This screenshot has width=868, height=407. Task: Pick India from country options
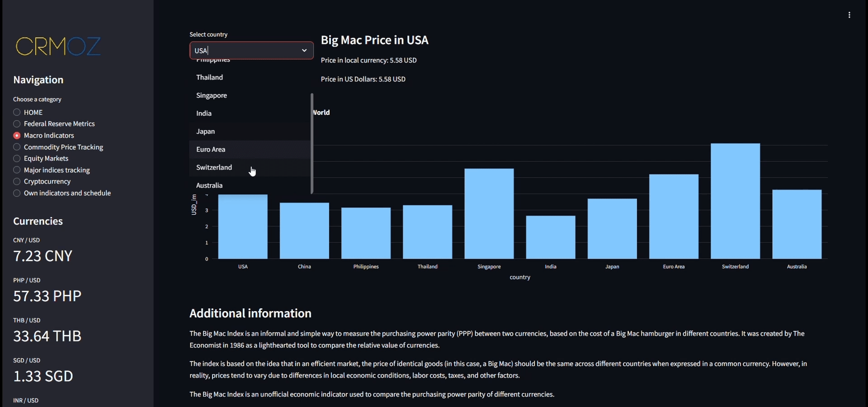[x=204, y=114]
